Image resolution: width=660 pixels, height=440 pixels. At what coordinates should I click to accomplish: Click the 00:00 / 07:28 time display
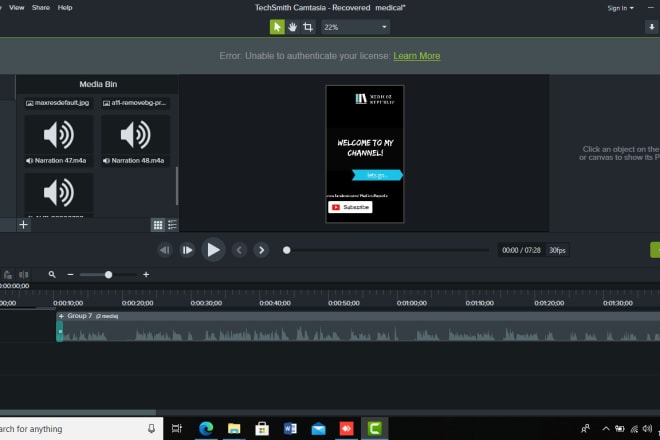pyautogui.click(x=521, y=250)
